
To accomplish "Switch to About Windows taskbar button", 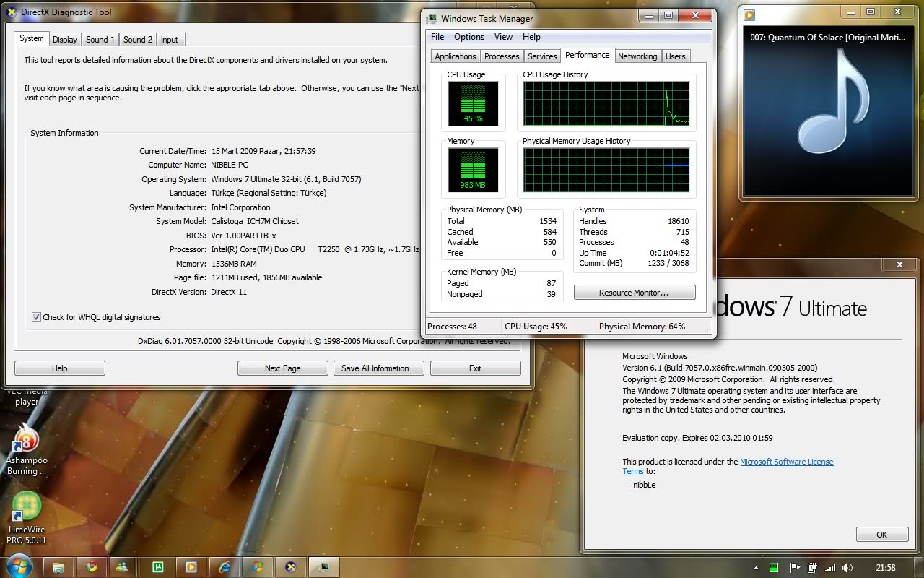I will point(258,567).
